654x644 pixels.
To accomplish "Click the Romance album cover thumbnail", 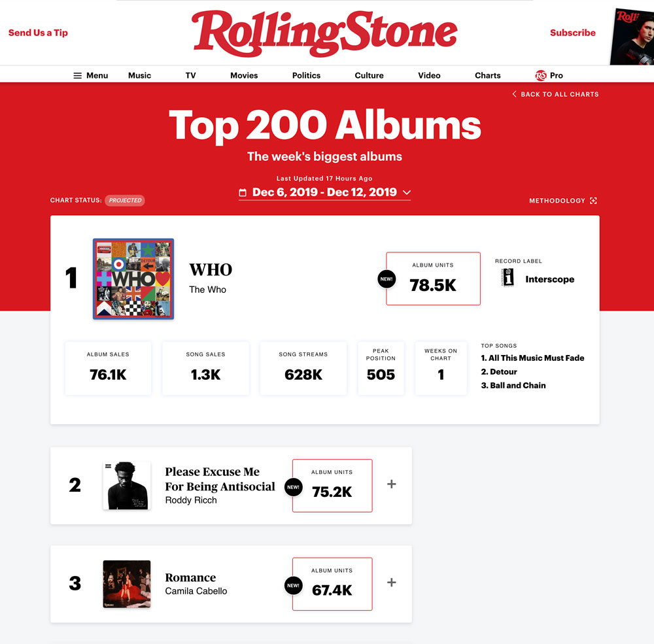I will [x=127, y=584].
